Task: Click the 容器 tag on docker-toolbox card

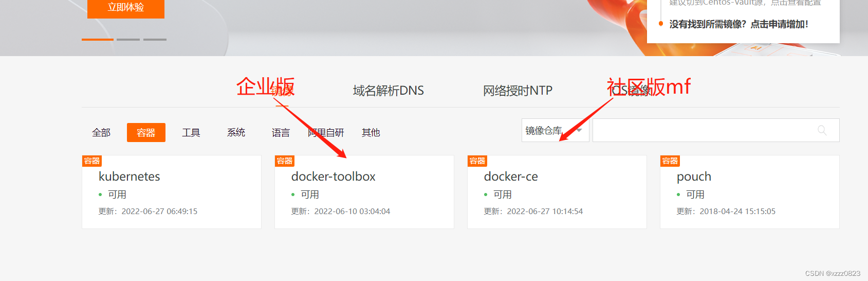Action: (285, 161)
